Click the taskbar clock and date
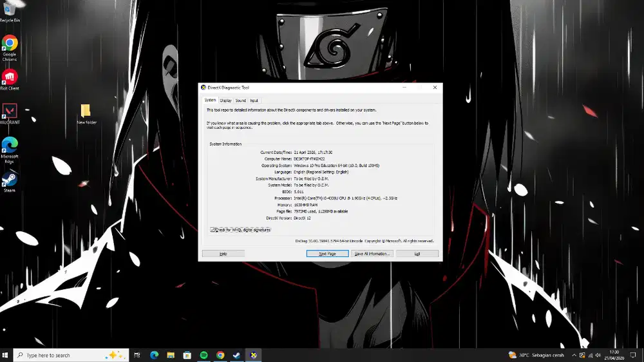 click(614, 355)
